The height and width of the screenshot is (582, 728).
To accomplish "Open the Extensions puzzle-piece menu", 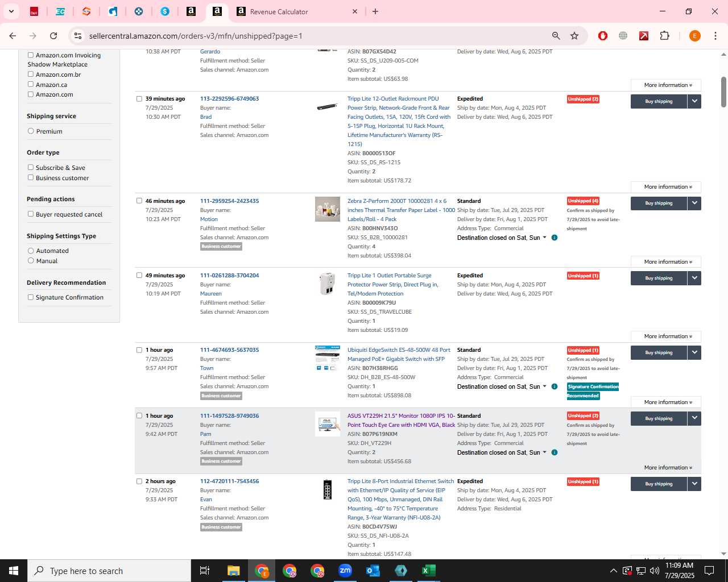I will 664,36.
